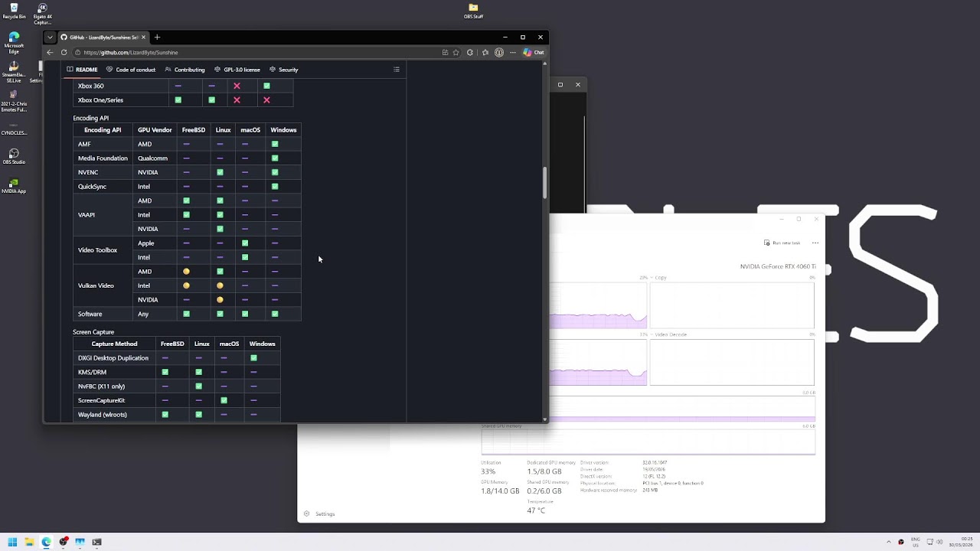Open Copilot Chat in Edge

534,52
